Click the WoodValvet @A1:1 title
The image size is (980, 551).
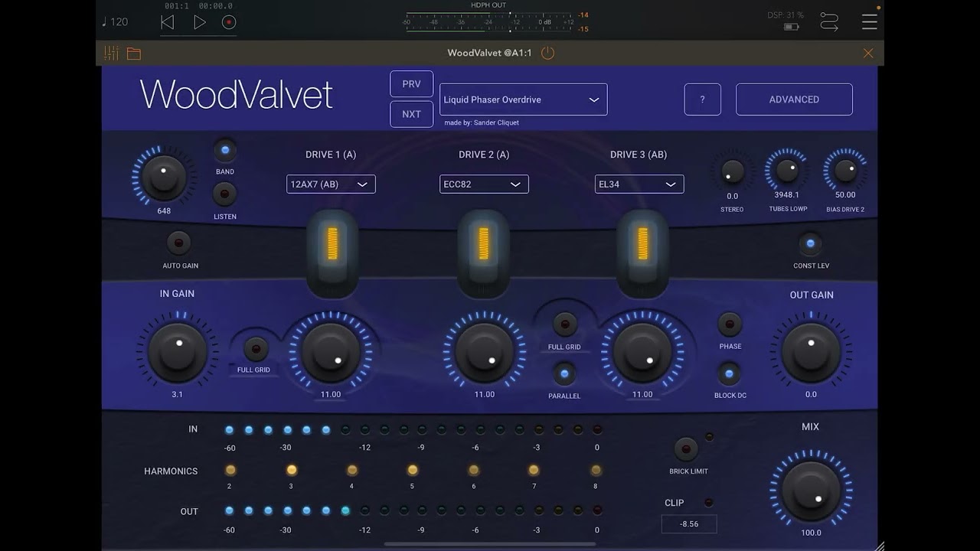click(490, 53)
